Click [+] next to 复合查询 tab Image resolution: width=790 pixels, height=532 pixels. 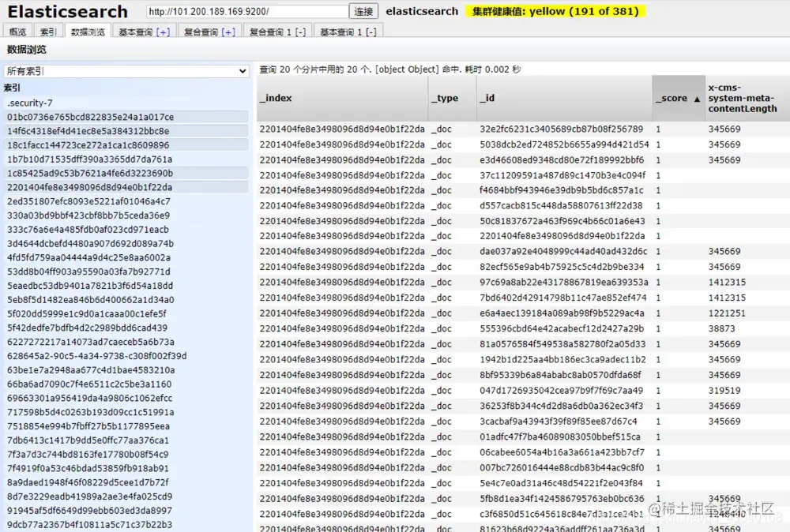tap(228, 32)
